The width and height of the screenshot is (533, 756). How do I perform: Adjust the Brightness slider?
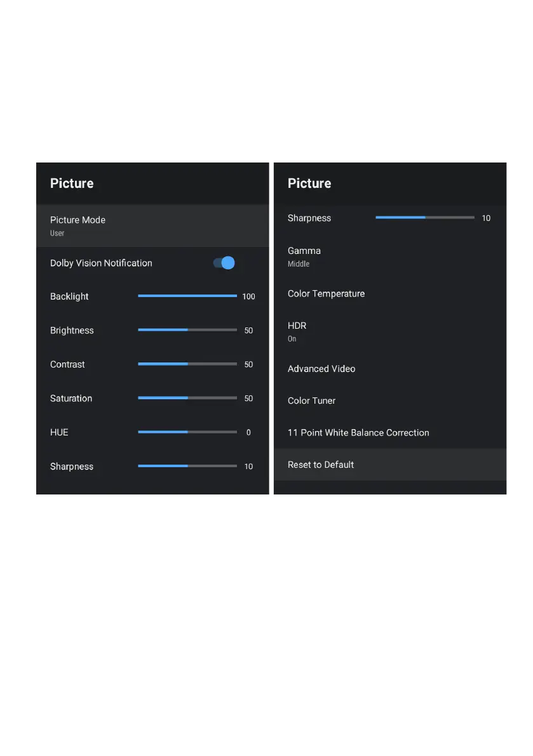(x=187, y=330)
